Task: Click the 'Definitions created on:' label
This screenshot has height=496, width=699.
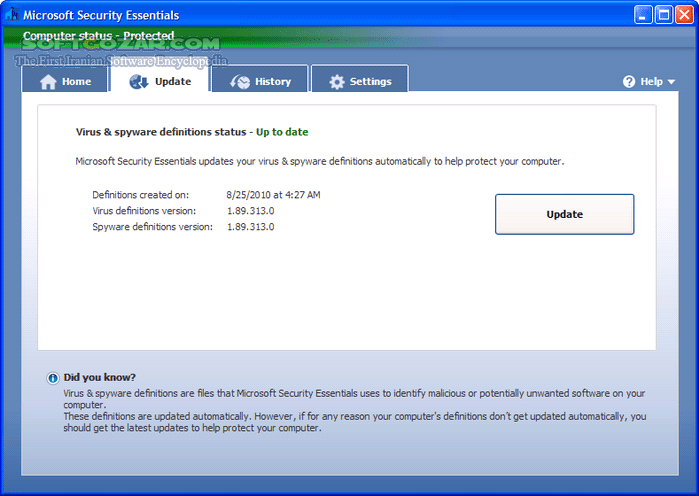Action: 140,195
